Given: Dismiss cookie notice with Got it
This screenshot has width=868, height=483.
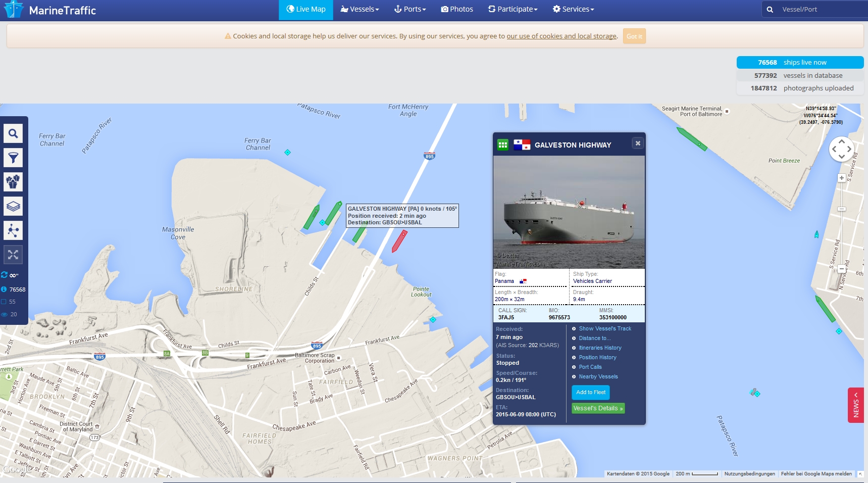Looking at the screenshot, I should pyautogui.click(x=634, y=36).
